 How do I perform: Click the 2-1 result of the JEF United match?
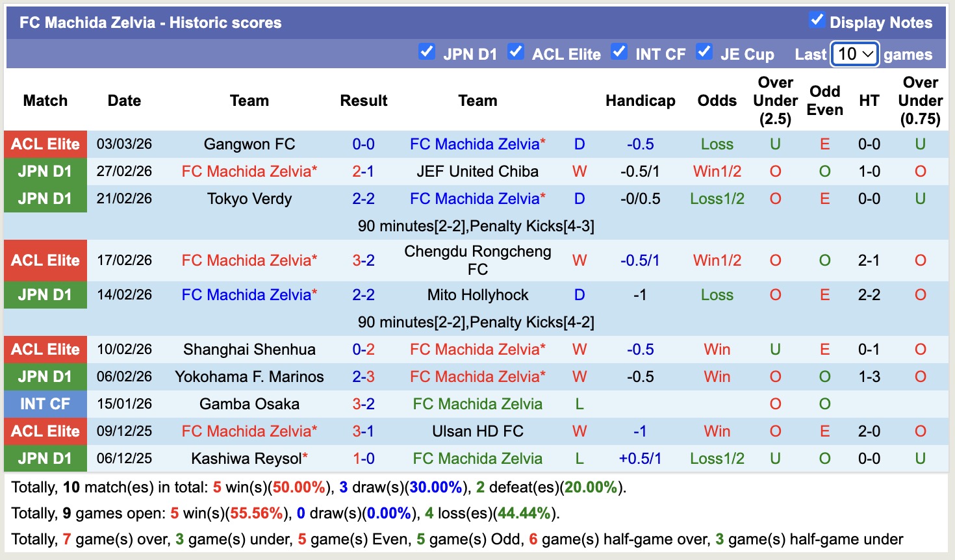pyautogui.click(x=363, y=172)
